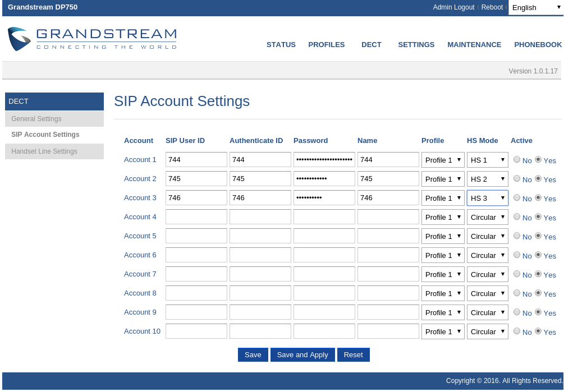Image resolution: width=564 pixels, height=392 pixels.
Task: Open Account 6 Profile dropdown
Action: pyautogui.click(x=443, y=255)
